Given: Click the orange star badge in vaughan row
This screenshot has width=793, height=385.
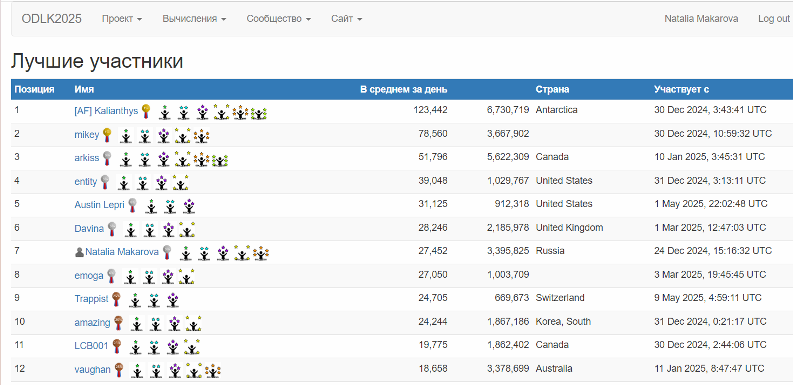Looking at the screenshot, I should 213,371.
